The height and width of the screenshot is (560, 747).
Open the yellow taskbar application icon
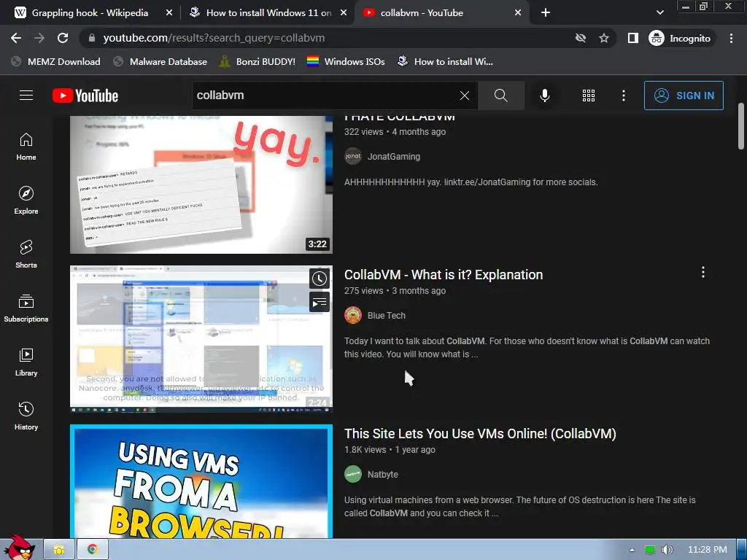59,550
